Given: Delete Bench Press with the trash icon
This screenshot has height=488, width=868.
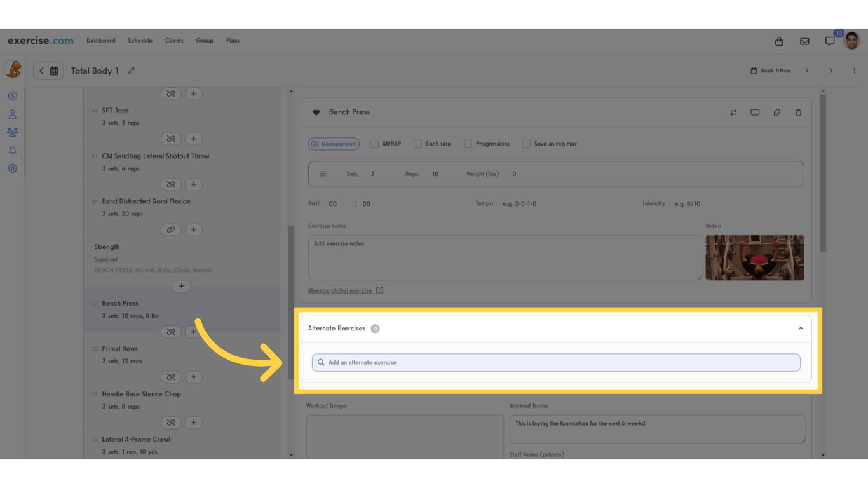Looking at the screenshot, I should coord(799,112).
